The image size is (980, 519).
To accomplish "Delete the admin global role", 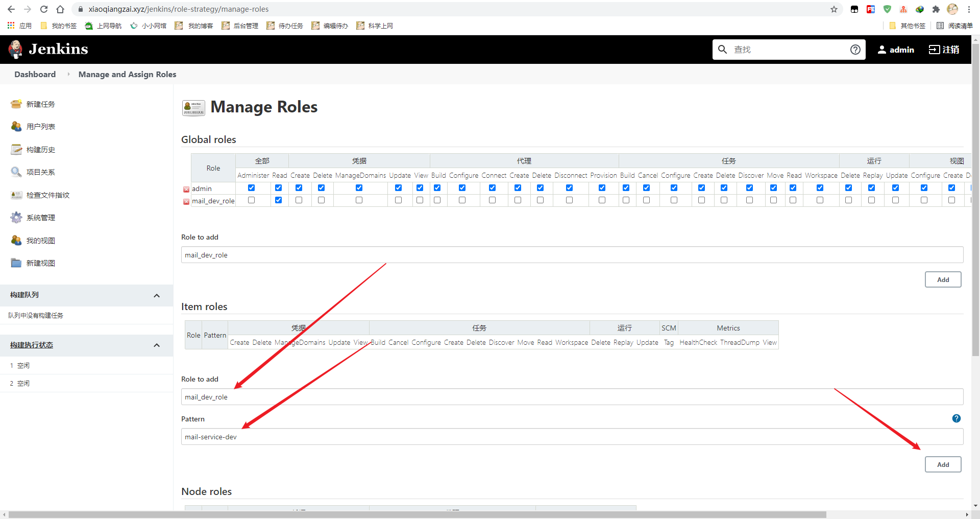I will (x=186, y=190).
